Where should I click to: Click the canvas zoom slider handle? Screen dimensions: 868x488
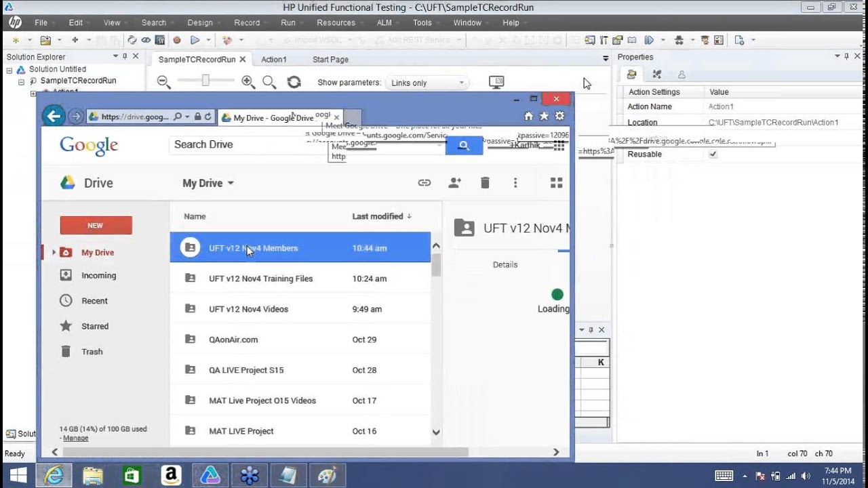point(205,81)
